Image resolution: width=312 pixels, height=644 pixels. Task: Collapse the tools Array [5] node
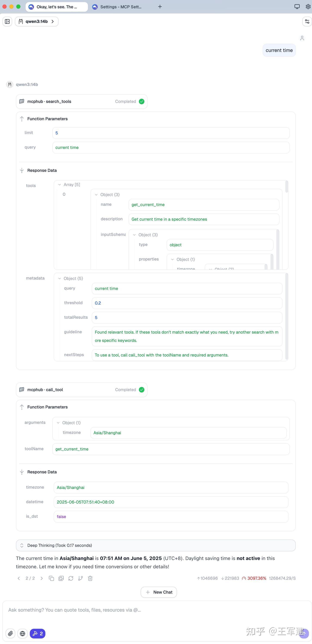(x=59, y=185)
